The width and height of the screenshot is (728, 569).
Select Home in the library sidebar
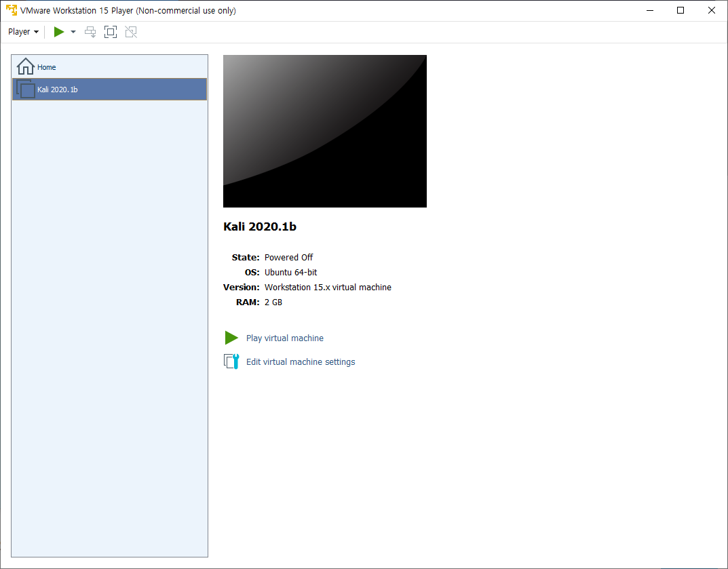pos(109,67)
